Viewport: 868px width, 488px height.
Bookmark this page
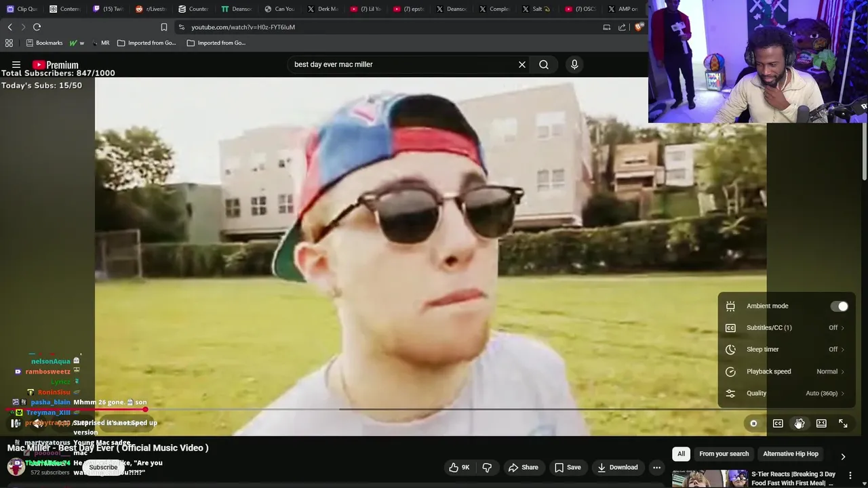tap(164, 27)
